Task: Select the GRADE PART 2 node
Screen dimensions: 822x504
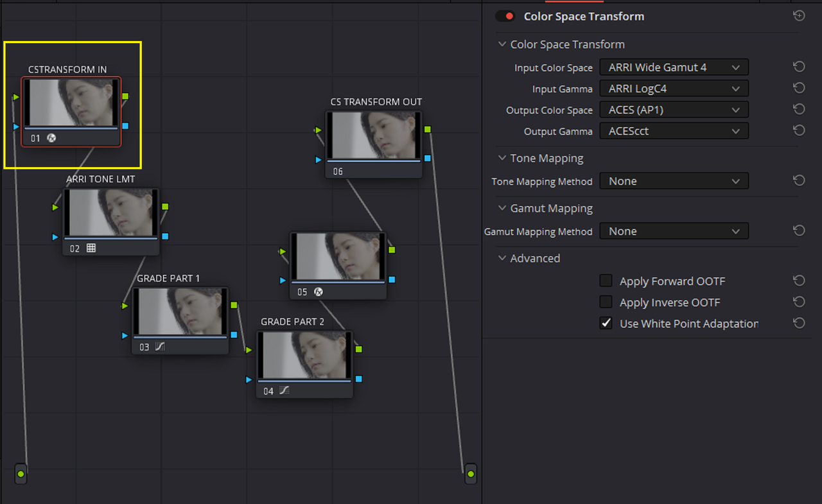Action: [x=304, y=364]
